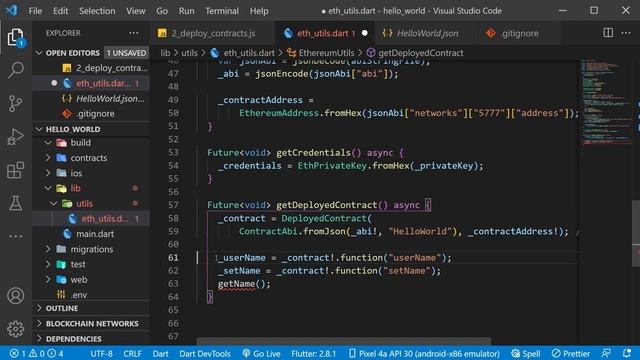Click unsaved dot beside eth_utils.dart in Open Editors
Image resolution: width=640 pixels, height=360 pixels.
(x=54, y=83)
